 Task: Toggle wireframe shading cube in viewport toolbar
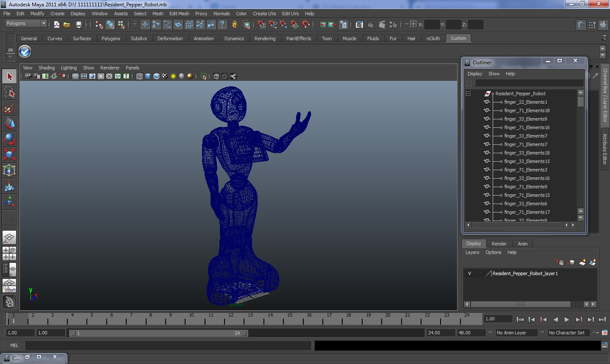click(x=139, y=76)
